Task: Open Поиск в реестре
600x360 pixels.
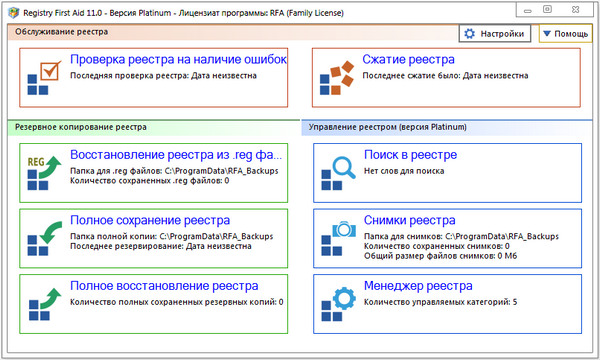Action: coord(410,155)
